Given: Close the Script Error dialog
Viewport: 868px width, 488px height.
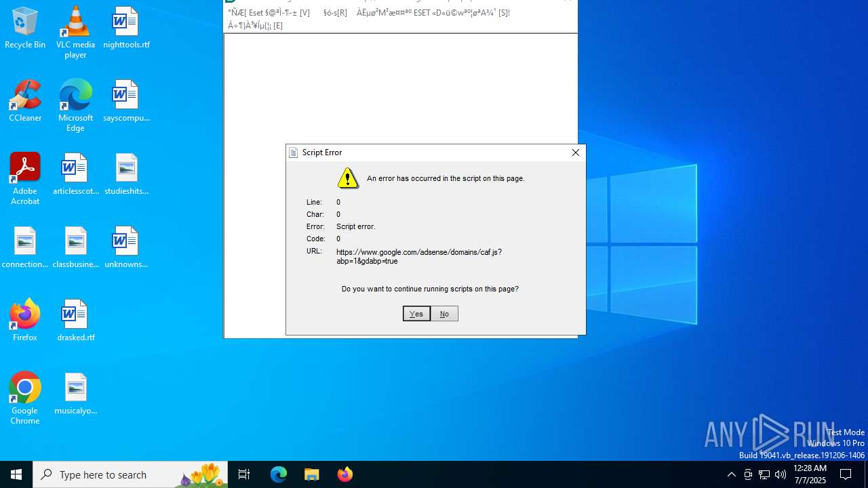Looking at the screenshot, I should 575,152.
